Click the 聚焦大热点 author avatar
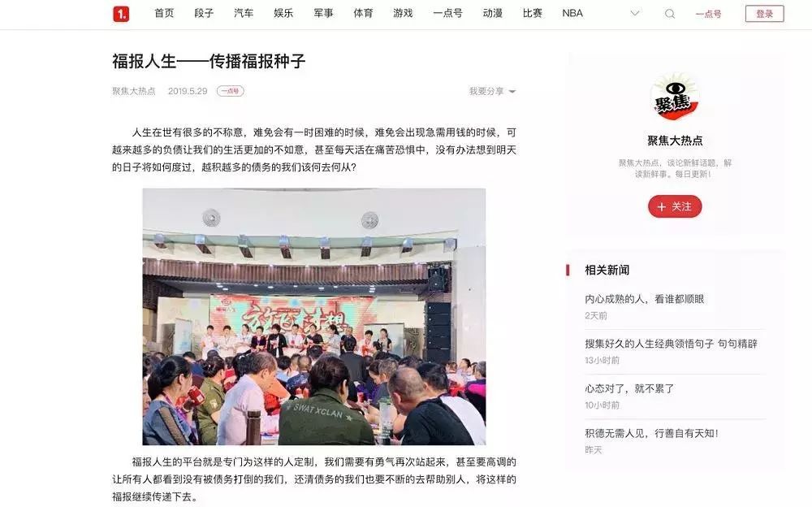Image resolution: width=812 pixels, height=507 pixels. click(x=675, y=97)
